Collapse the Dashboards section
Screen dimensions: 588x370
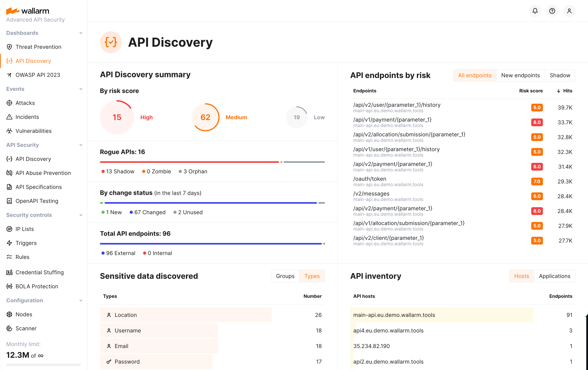pyautogui.click(x=81, y=33)
